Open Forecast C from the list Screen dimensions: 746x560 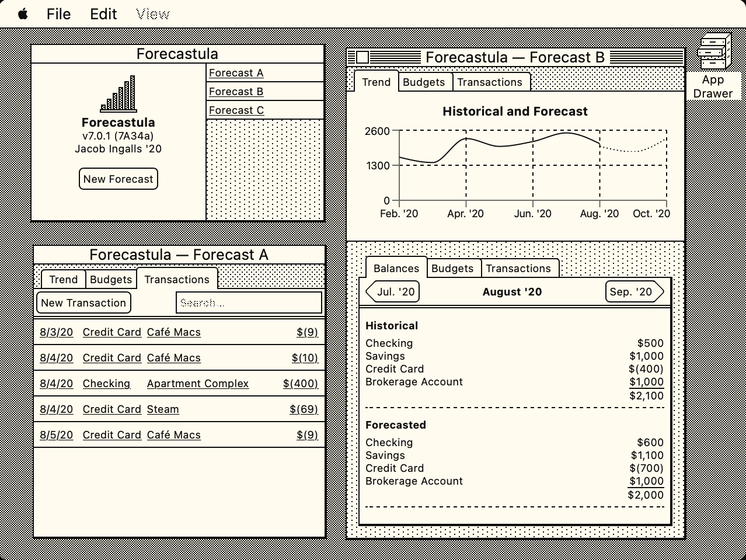pyautogui.click(x=236, y=110)
